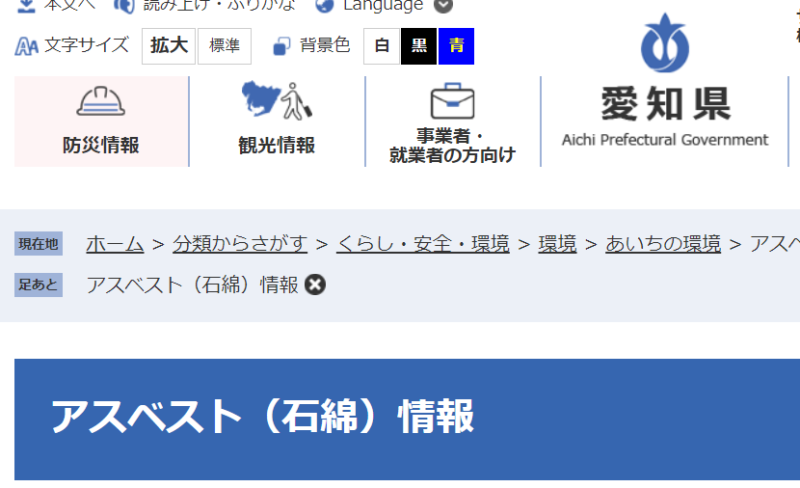800x488 pixels.
Task: Click アスベスト（石綿）情報 in the 足あと row
Action: coord(192,285)
